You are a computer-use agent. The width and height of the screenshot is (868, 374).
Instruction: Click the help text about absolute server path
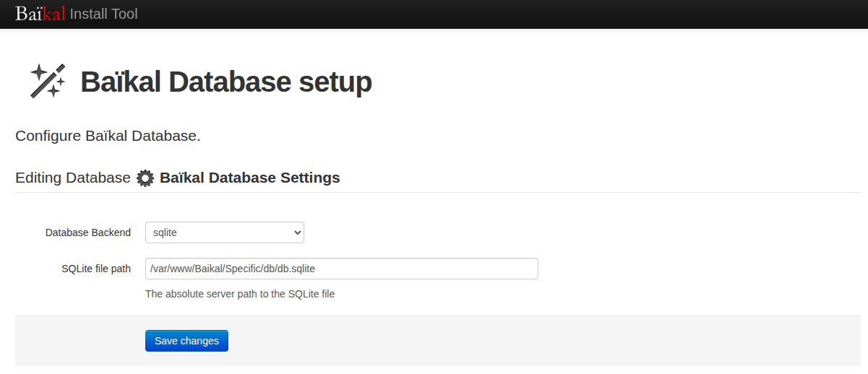(x=240, y=294)
